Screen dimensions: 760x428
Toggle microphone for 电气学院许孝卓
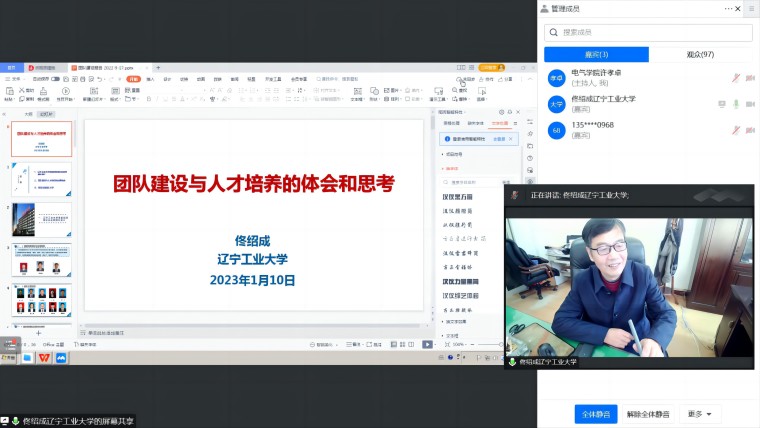pyautogui.click(x=736, y=78)
